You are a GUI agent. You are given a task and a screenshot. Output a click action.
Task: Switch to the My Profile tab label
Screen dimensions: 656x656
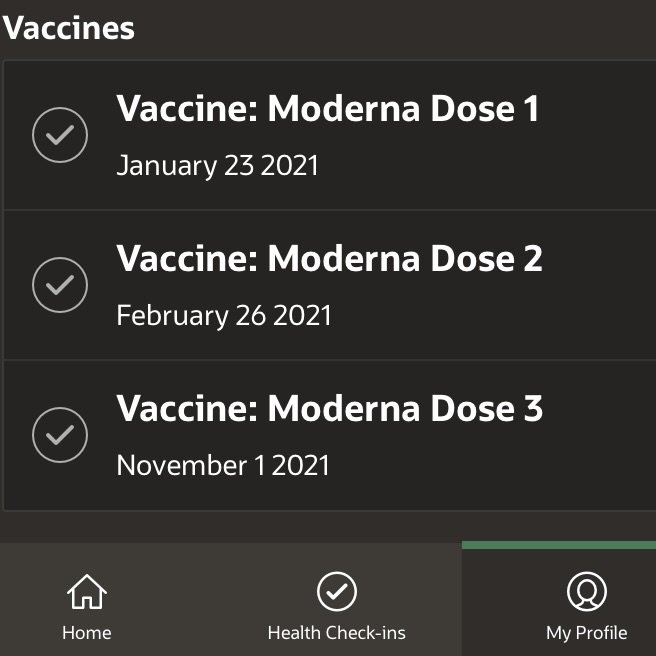click(587, 633)
